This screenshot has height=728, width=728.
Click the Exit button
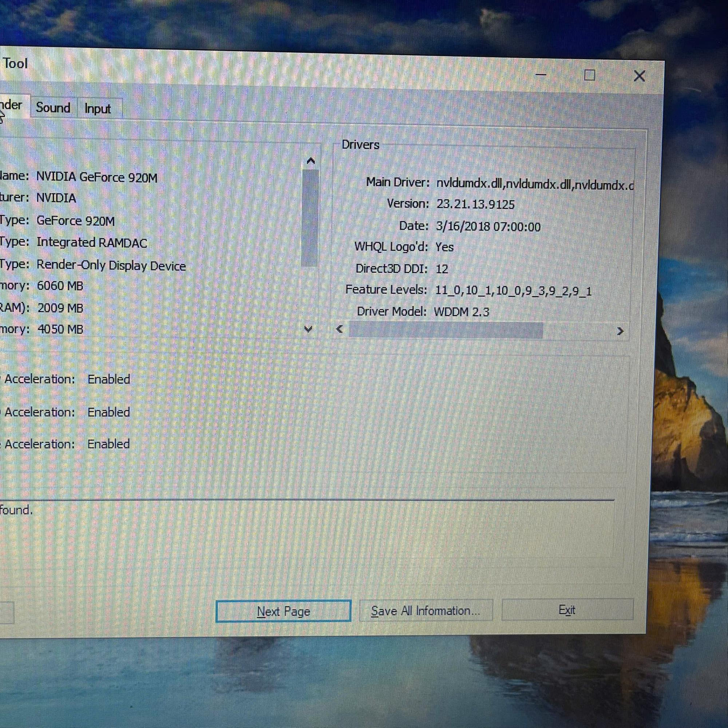(567, 610)
